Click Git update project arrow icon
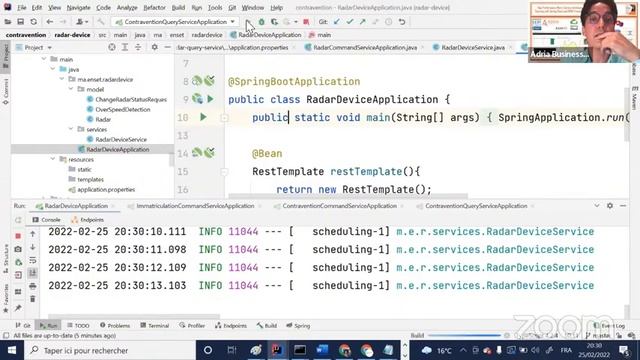Screen dimensions: 640x360 [x=336, y=22]
